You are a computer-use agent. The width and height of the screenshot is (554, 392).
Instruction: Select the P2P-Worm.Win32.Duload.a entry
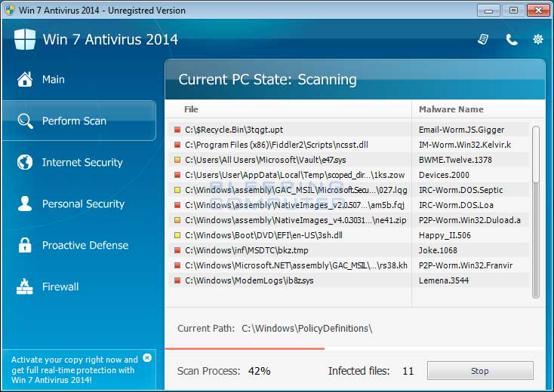point(469,220)
